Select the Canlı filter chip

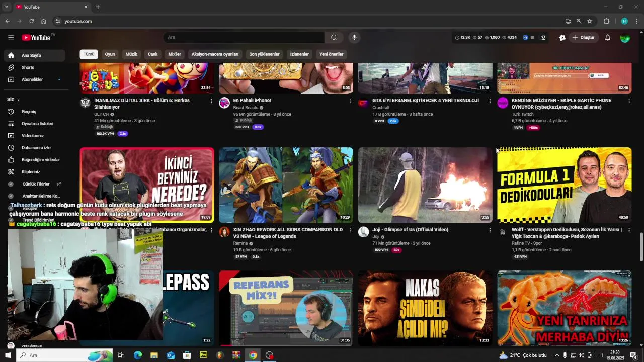(x=152, y=54)
